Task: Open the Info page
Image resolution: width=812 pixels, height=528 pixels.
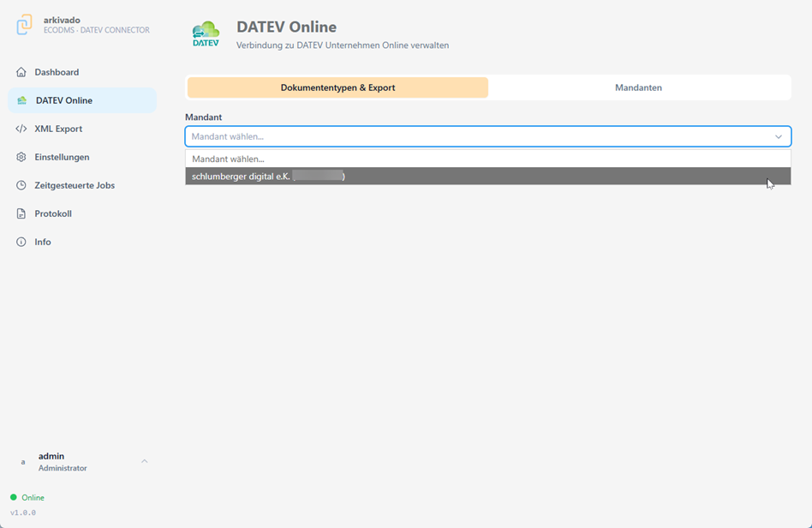Action: 82,242
